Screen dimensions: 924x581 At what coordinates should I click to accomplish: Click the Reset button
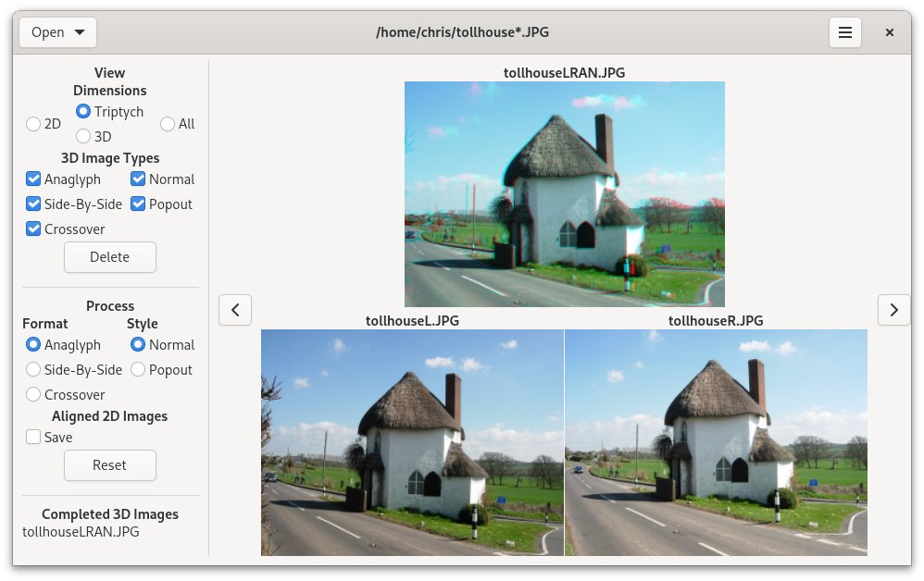(x=110, y=465)
